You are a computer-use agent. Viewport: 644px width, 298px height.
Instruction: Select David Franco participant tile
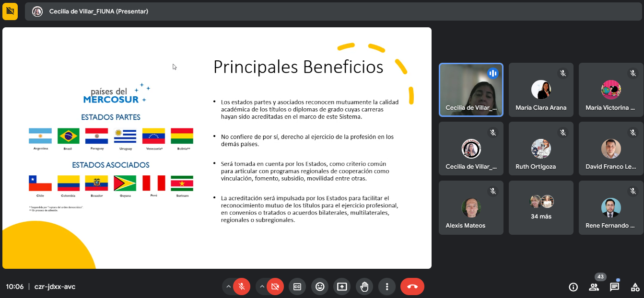(611, 149)
